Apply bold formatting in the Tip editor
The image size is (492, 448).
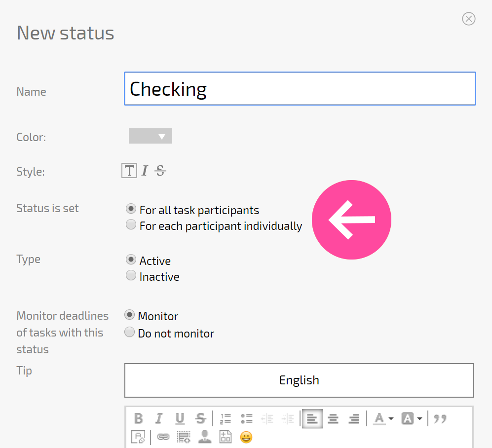click(138, 418)
